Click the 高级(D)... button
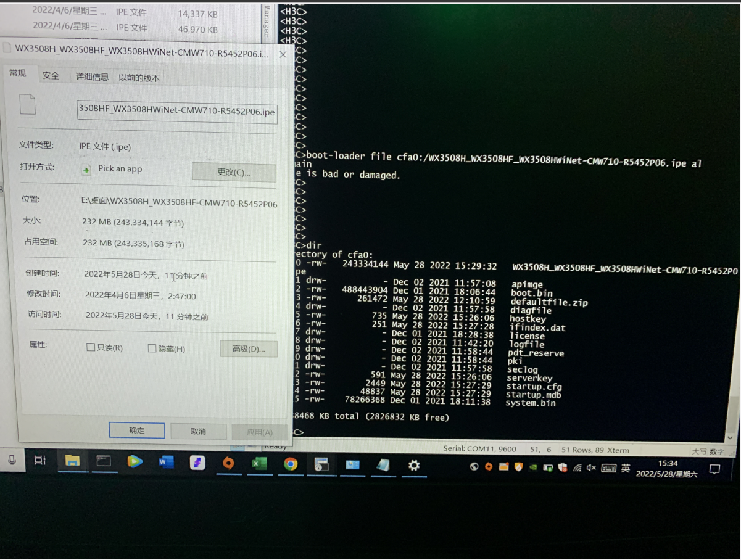This screenshot has width=741, height=560. click(x=249, y=349)
